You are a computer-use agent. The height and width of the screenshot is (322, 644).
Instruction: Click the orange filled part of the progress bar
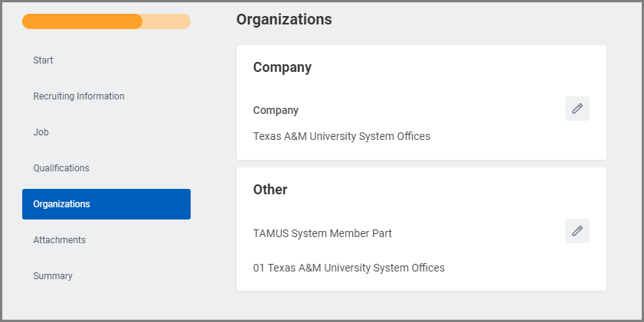82,21
